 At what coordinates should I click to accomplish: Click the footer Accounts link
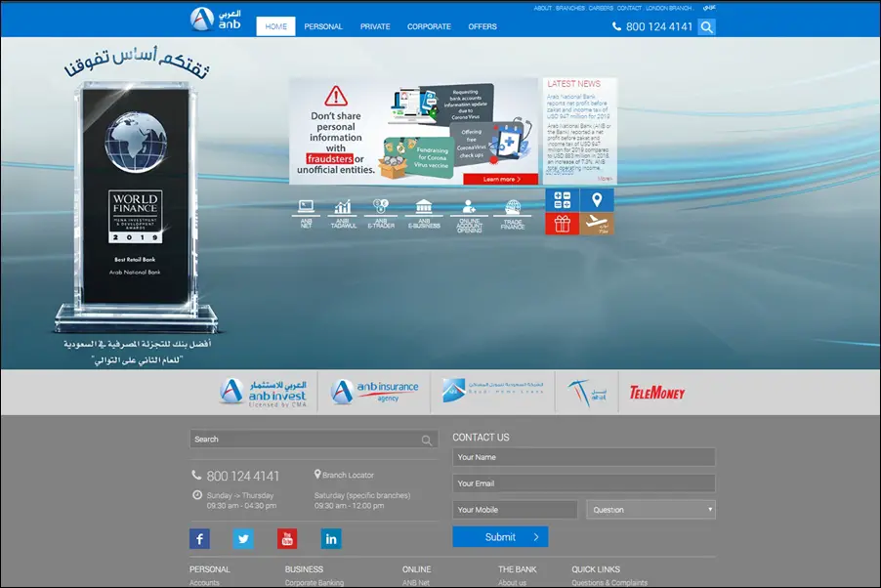click(204, 583)
